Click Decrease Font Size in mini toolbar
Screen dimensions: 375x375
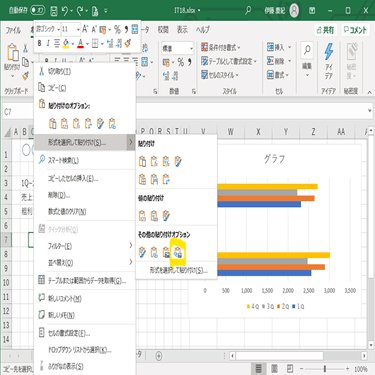[94, 29]
